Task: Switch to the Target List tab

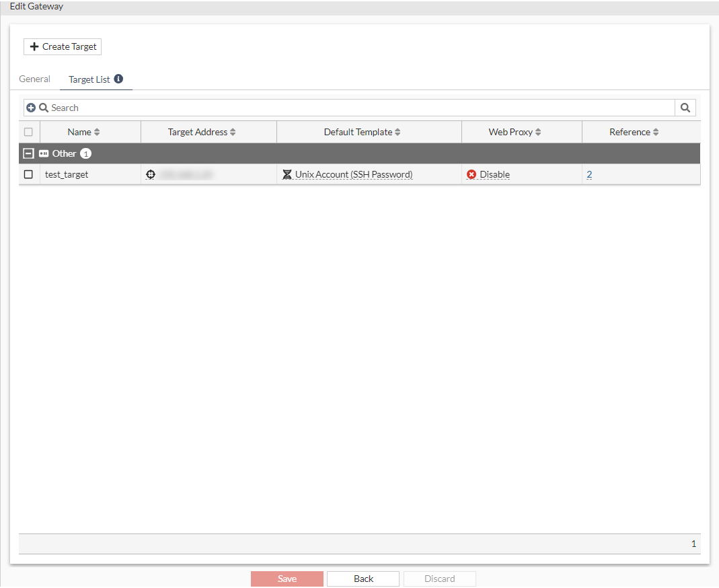Action: tap(89, 79)
